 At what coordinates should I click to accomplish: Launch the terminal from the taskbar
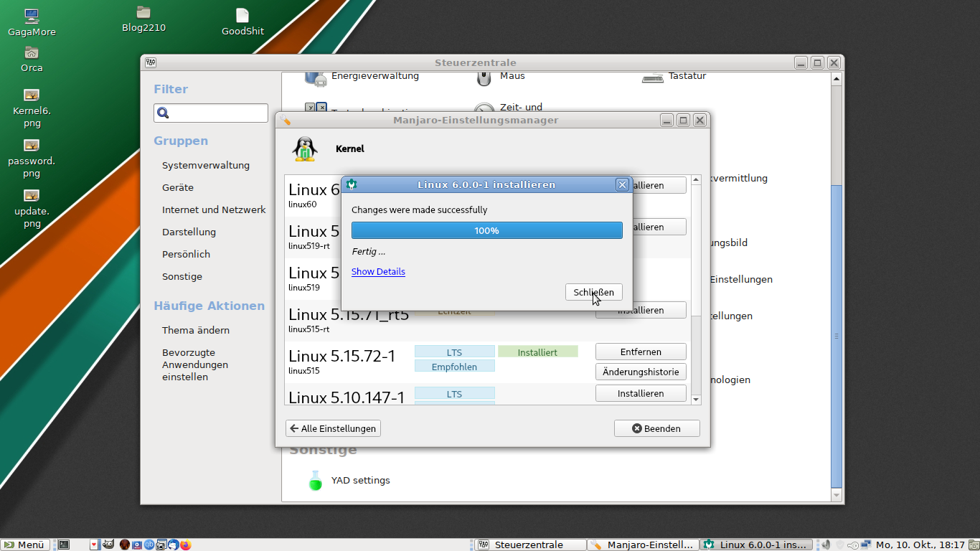(x=64, y=545)
